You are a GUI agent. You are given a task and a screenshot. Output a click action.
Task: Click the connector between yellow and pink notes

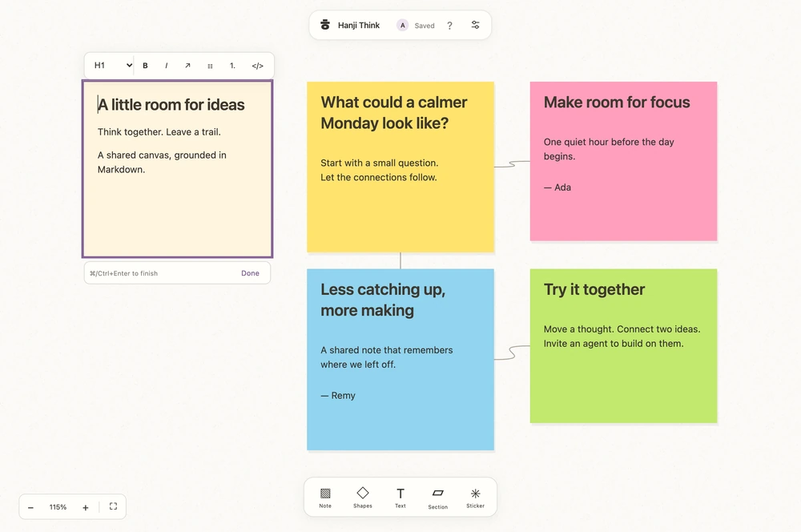pyautogui.click(x=512, y=164)
